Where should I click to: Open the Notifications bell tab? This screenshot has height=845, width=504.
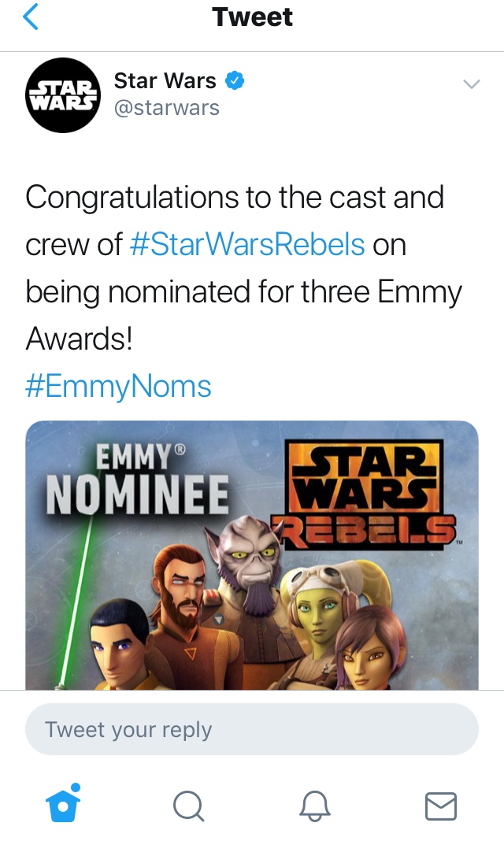click(x=315, y=806)
